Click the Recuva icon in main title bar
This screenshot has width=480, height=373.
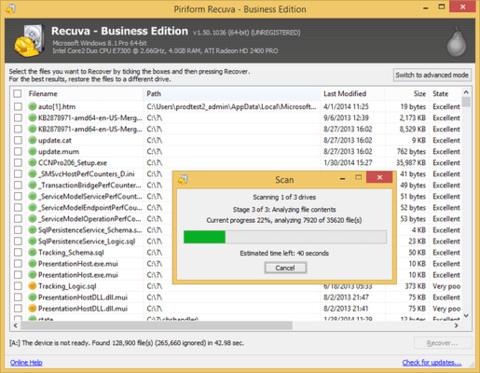[11, 8]
